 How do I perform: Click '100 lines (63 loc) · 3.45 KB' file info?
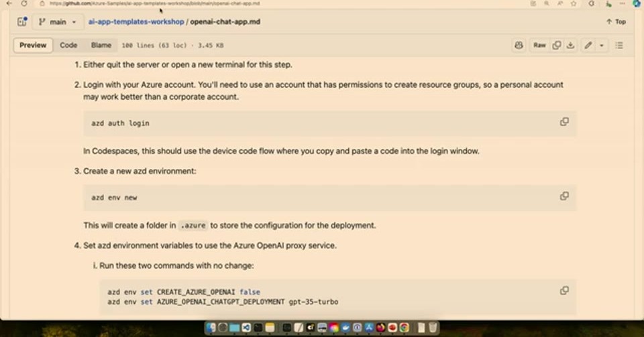(172, 46)
